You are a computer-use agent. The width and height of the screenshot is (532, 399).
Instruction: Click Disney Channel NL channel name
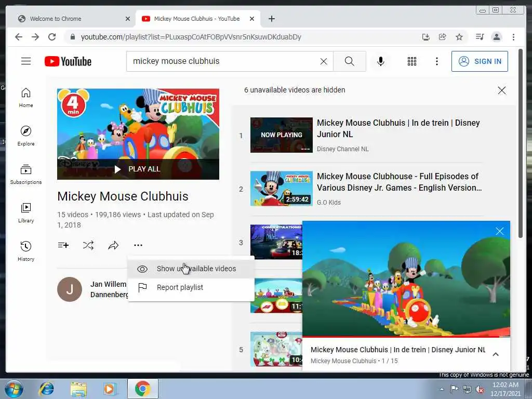click(x=343, y=149)
